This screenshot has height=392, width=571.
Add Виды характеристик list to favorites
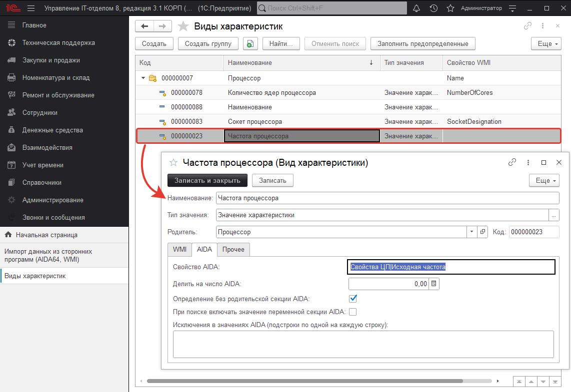pos(183,26)
